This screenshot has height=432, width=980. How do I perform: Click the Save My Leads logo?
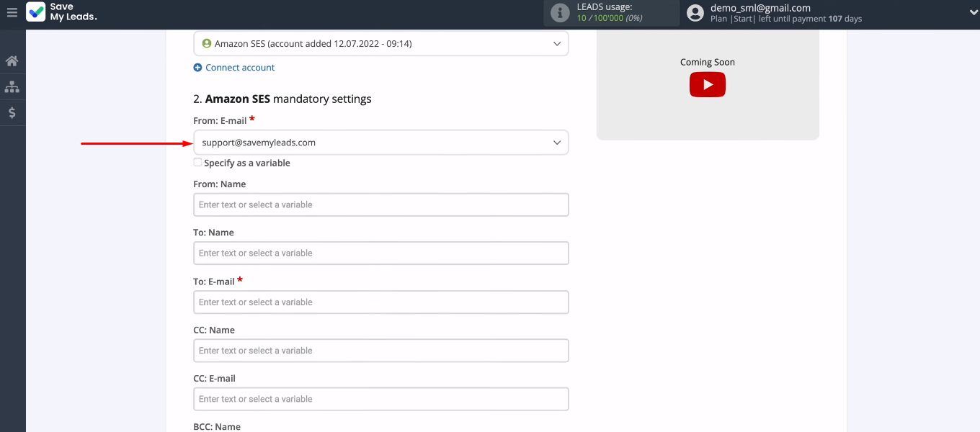62,12
